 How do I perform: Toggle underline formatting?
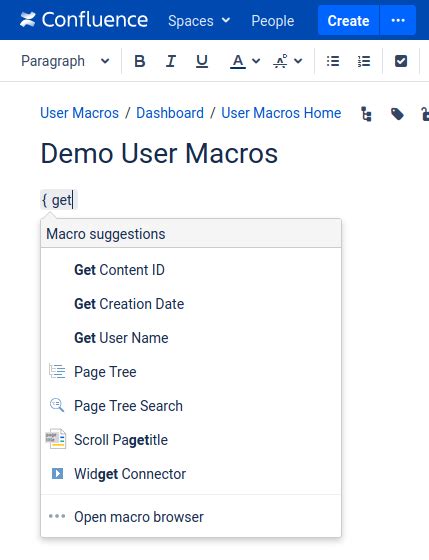coord(202,61)
